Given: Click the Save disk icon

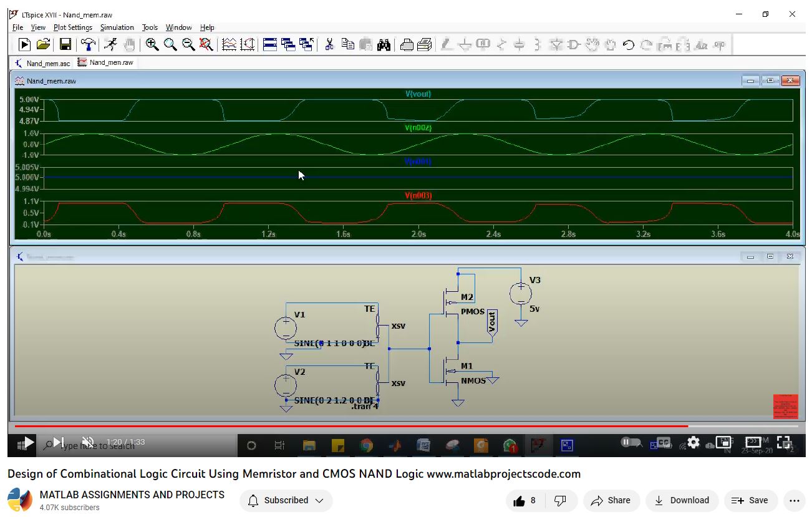Looking at the screenshot, I should [x=65, y=44].
